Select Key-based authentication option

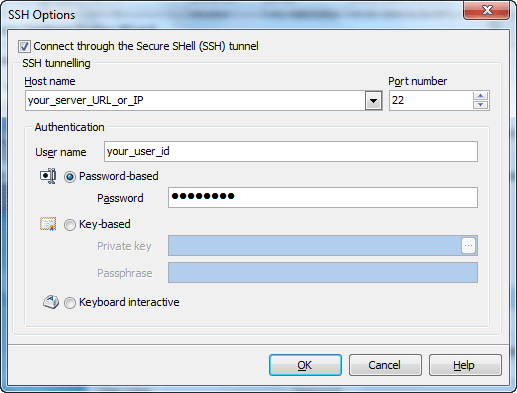tap(70, 225)
